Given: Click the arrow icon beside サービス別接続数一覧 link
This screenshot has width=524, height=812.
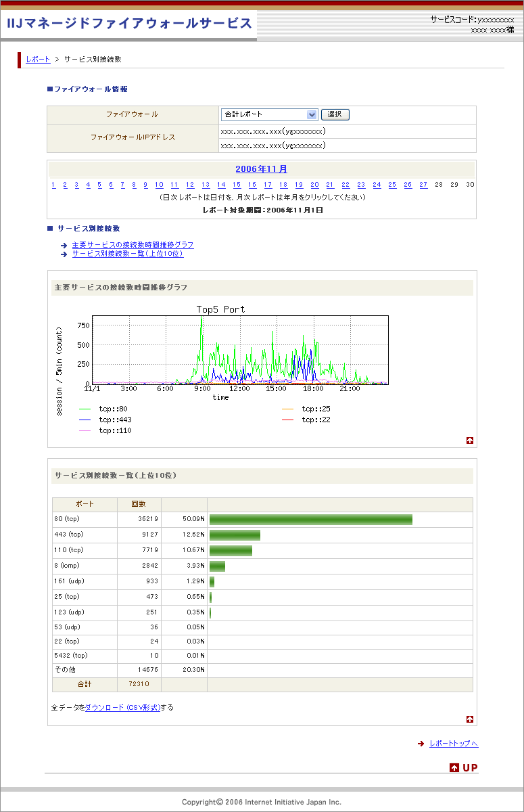Looking at the screenshot, I should (x=63, y=254).
